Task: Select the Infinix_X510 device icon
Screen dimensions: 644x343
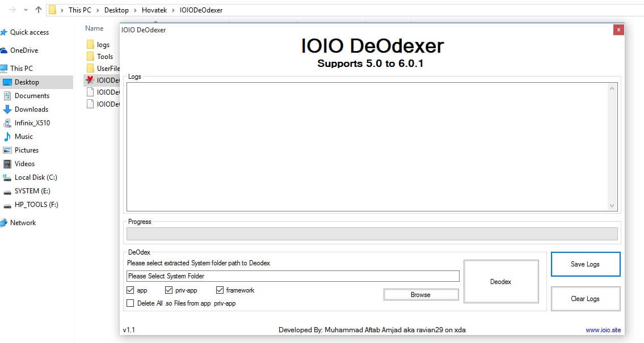Action: (x=7, y=123)
